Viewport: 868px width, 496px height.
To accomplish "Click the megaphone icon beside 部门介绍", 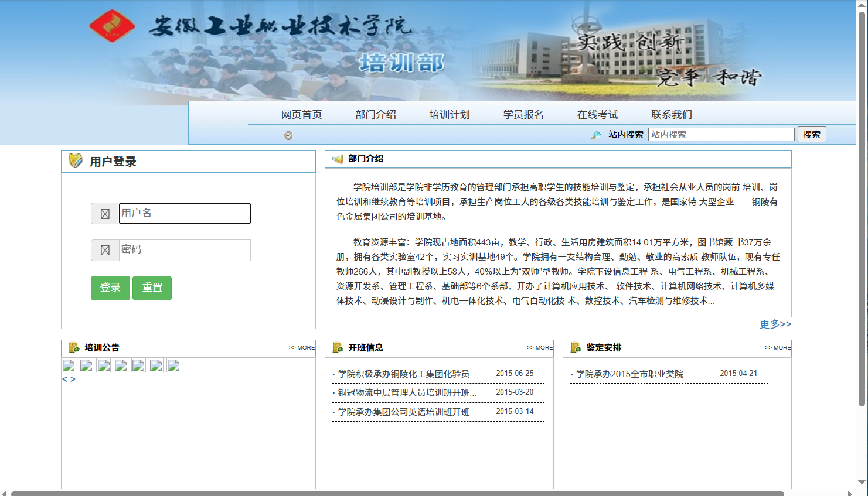I will pos(338,159).
